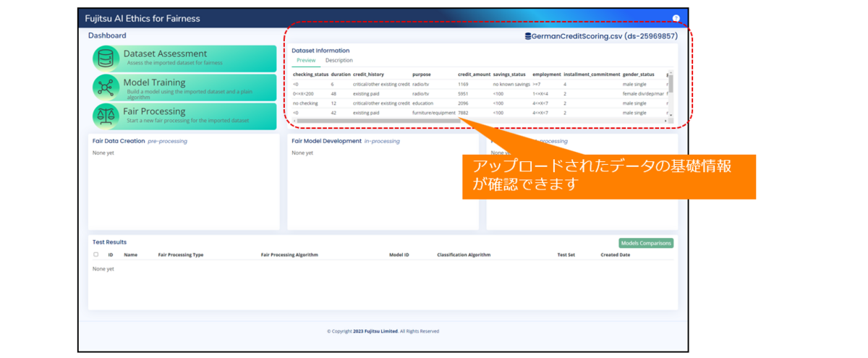Click the 'furniture/equipment' purpose cell

pos(434,113)
